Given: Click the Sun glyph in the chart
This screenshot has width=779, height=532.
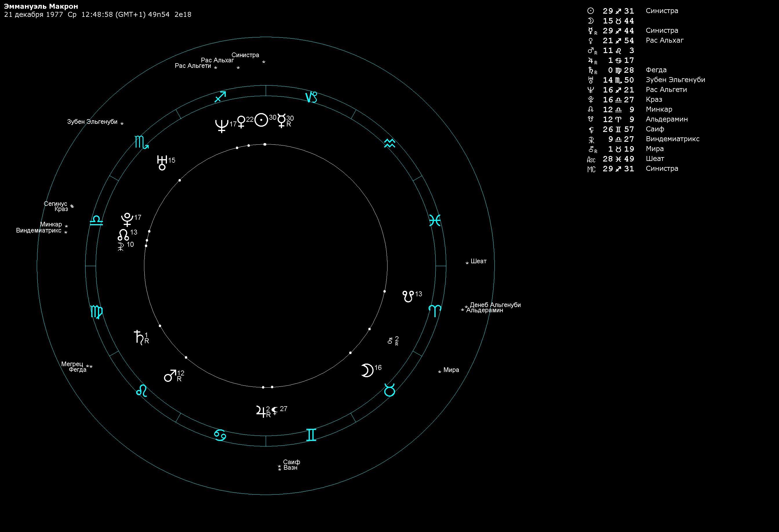Looking at the screenshot, I should tap(261, 120).
